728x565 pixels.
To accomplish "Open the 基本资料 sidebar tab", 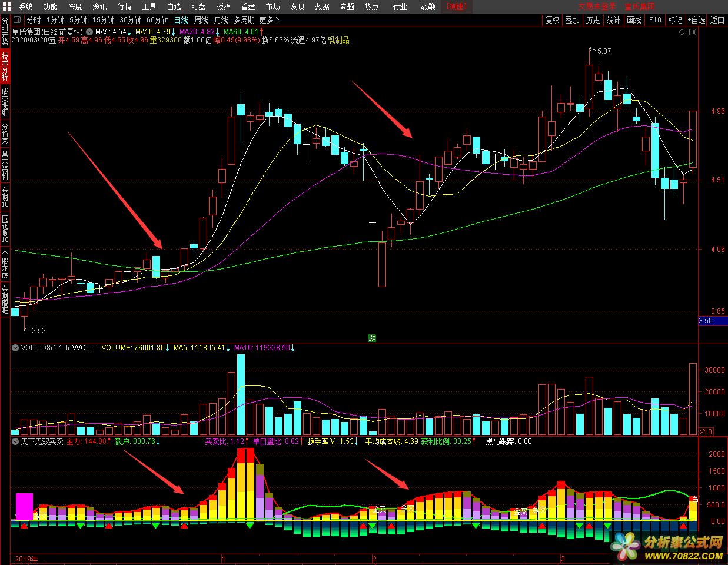I will tap(5, 165).
